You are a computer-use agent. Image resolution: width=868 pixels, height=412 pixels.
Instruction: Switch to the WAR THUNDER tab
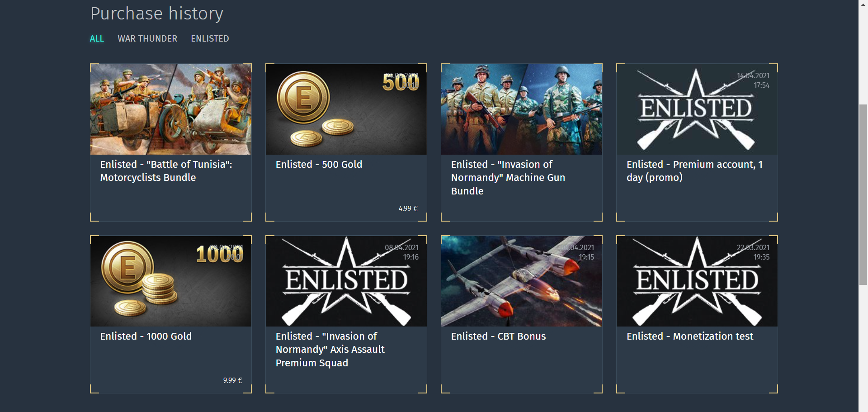click(x=147, y=38)
